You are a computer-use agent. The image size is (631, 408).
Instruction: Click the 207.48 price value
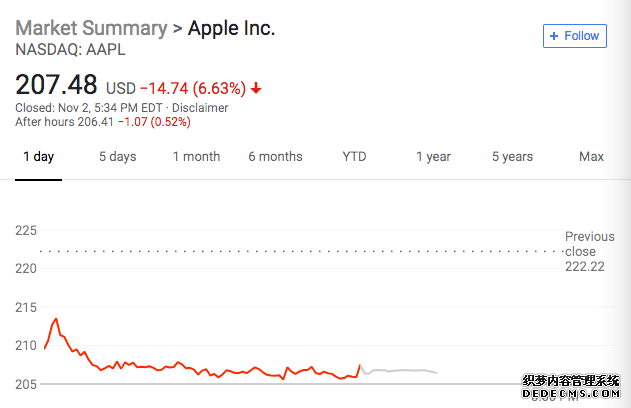56,85
